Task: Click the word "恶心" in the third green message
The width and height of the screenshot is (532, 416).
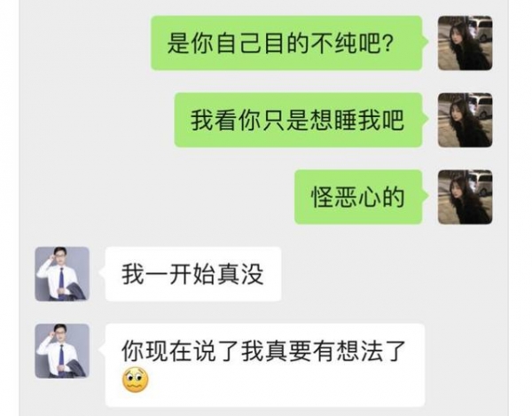Action: 358,198
